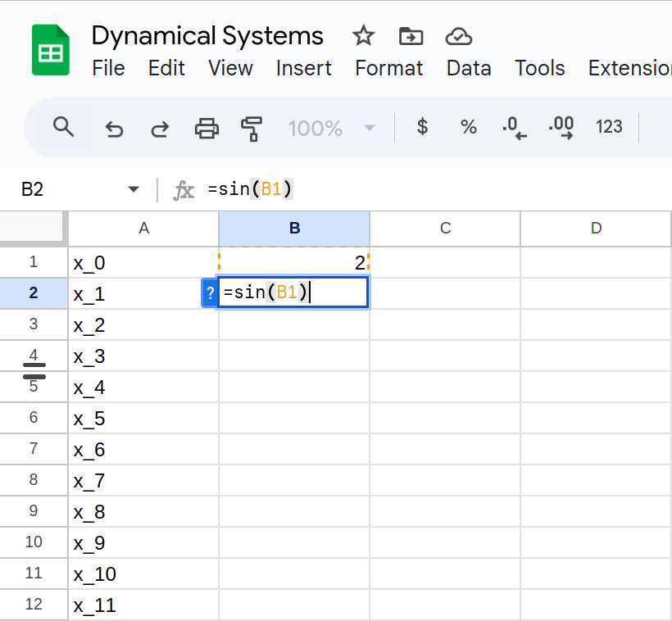This screenshot has width=672, height=621.
Task: Open the name box dropdown arrow
Action: coord(134,190)
